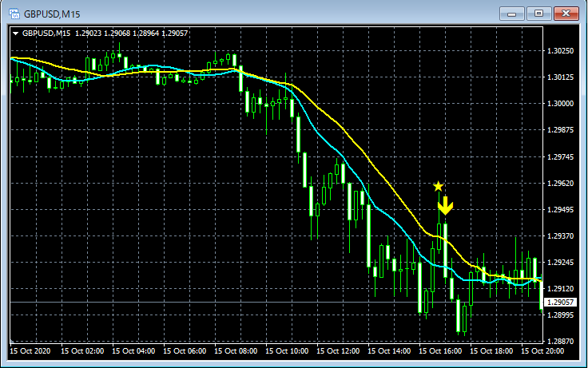Select the yellow down arrow signal

(445, 205)
